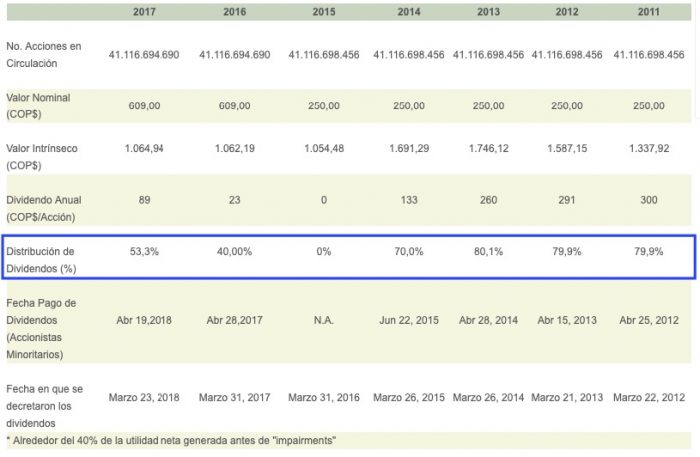The width and height of the screenshot is (700, 457).
Task: Click the intrinsic value 1.746,12
Action: (488, 148)
